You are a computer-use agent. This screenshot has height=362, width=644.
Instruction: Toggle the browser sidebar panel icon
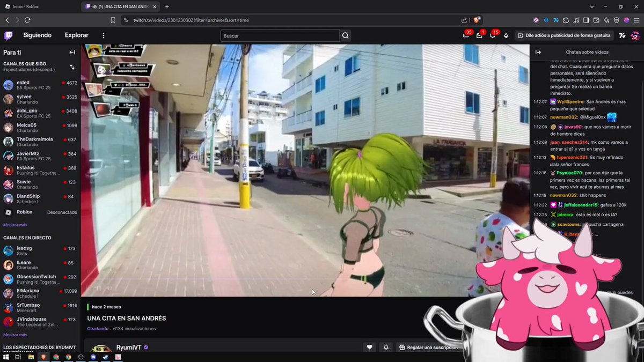click(x=586, y=20)
